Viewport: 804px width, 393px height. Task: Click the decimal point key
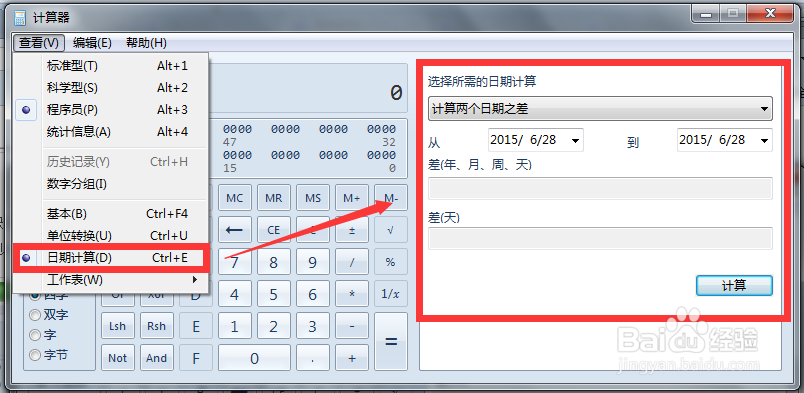tap(313, 358)
